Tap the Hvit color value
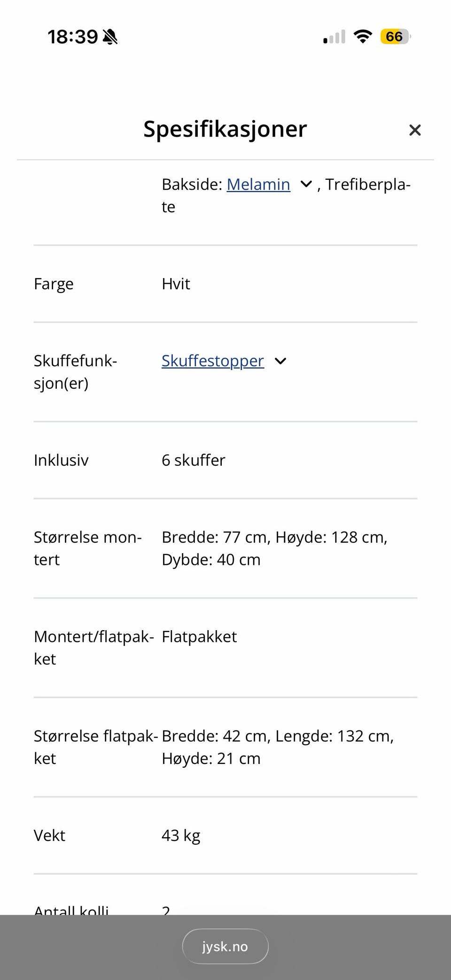451x980 pixels. (176, 284)
